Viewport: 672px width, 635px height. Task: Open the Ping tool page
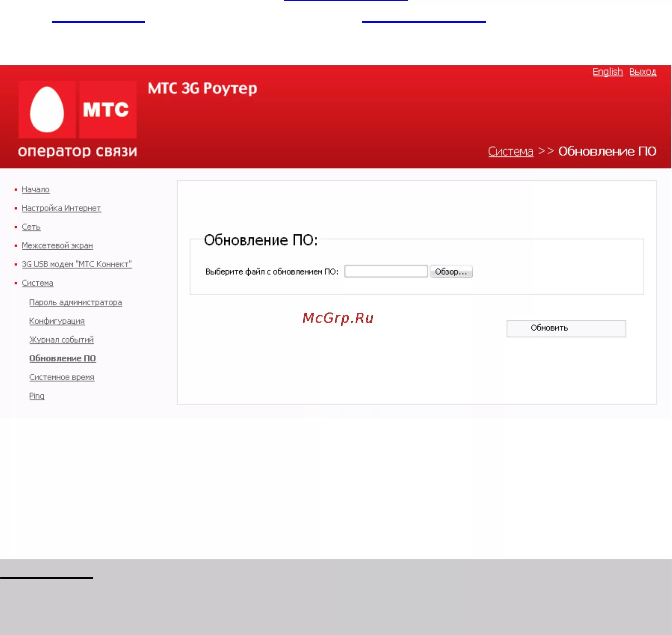(37, 396)
